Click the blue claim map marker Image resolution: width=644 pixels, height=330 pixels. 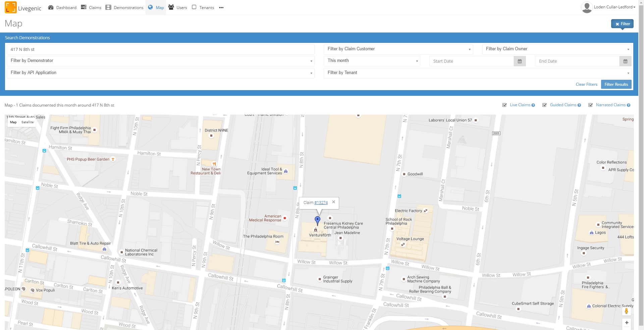318,220
